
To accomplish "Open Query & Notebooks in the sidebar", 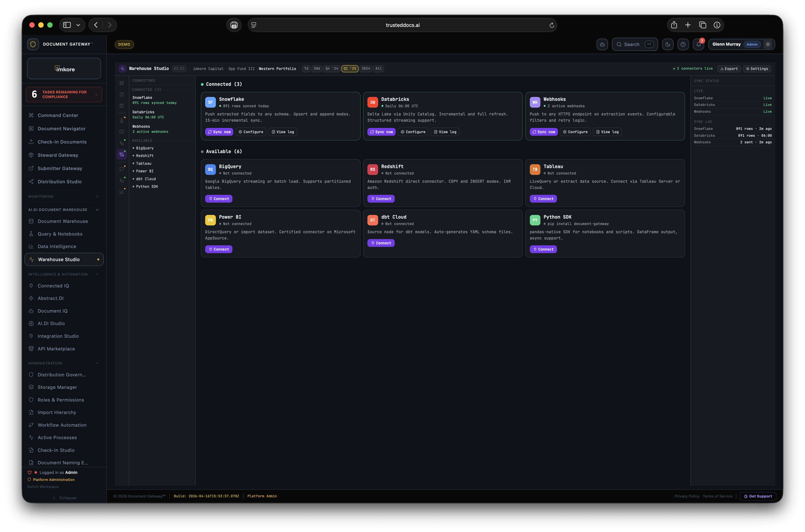I will [64, 234].
